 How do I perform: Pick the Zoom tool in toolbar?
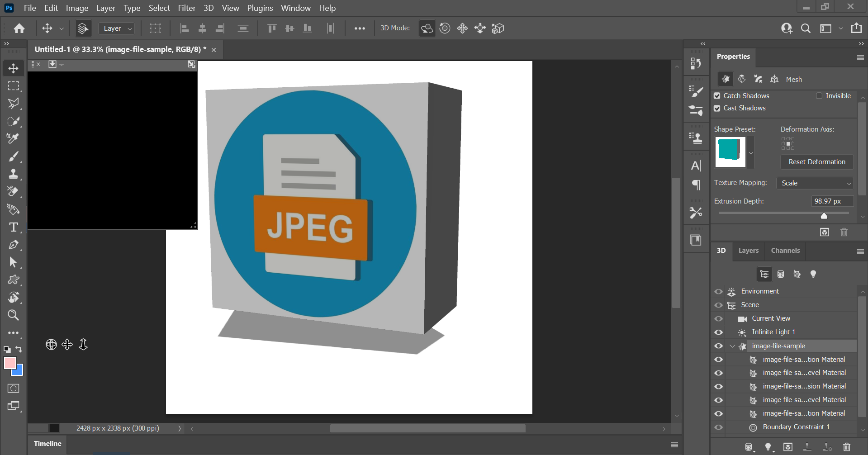(14, 315)
